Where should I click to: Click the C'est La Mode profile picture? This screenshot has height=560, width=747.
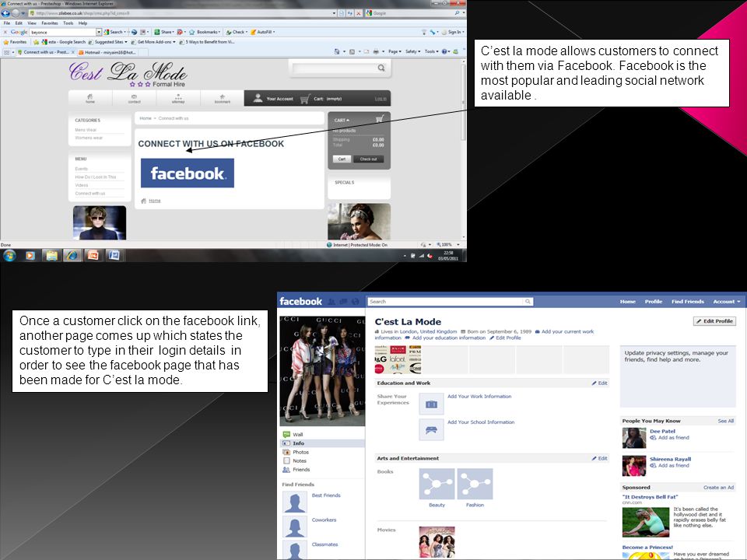(x=322, y=371)
